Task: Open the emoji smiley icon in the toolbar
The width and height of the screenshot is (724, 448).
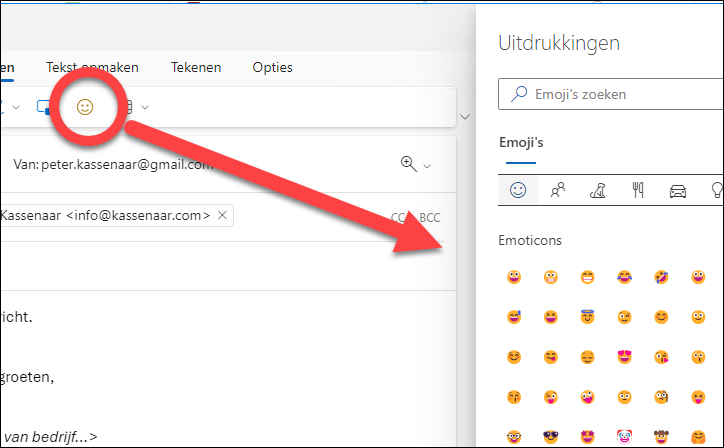Action: coord(84,107)
